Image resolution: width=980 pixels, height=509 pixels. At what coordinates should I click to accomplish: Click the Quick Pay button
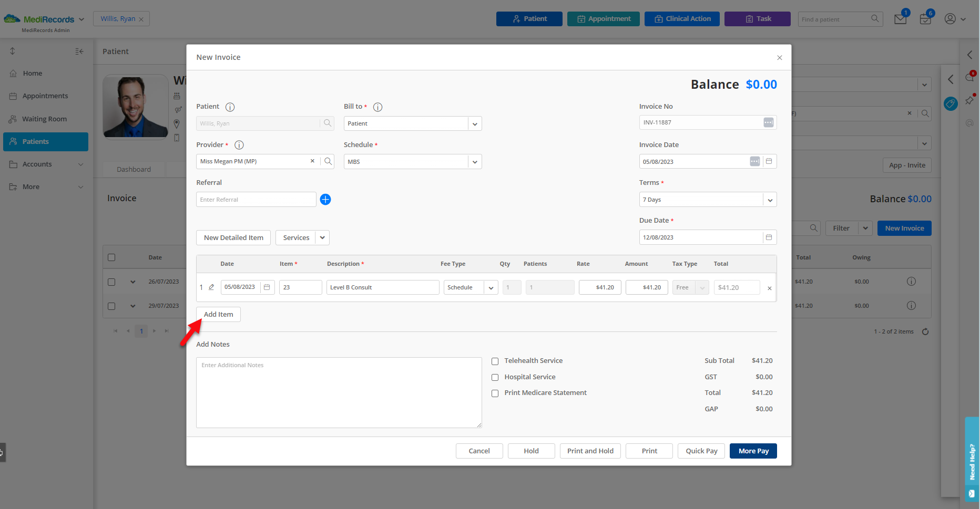click(x=701, y=451)
